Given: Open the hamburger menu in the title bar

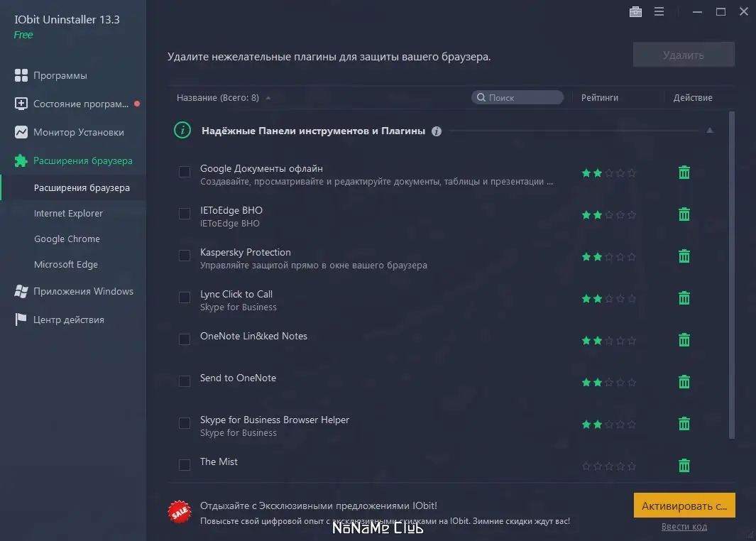Looking at the screenshot, I should [659, 11].
